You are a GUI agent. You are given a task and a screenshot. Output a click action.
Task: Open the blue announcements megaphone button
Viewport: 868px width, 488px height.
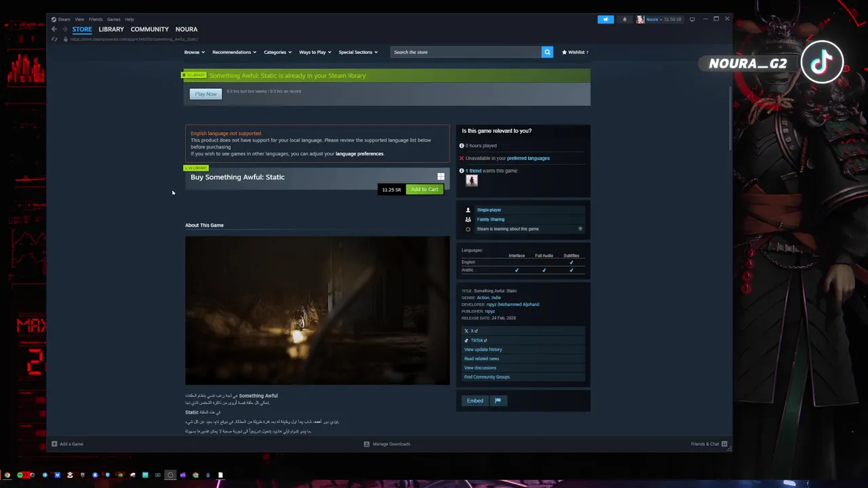pyautogui.click(x=606, y=19)
